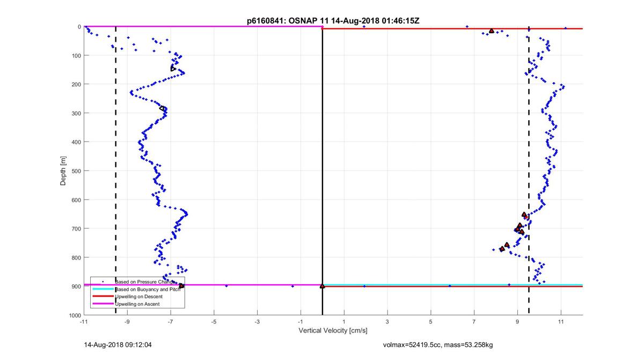Click depth tick label '0'
Image resolution: width=644 pixels, height=354 pixels.
(x=79, y=27)
